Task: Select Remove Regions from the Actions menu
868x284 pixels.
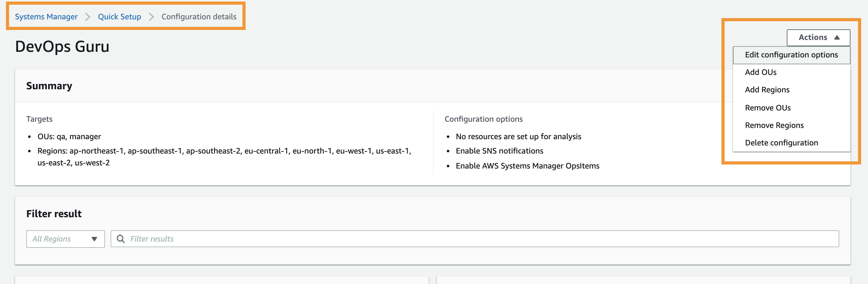Action: pyautogui.click(x=774, y=125)
